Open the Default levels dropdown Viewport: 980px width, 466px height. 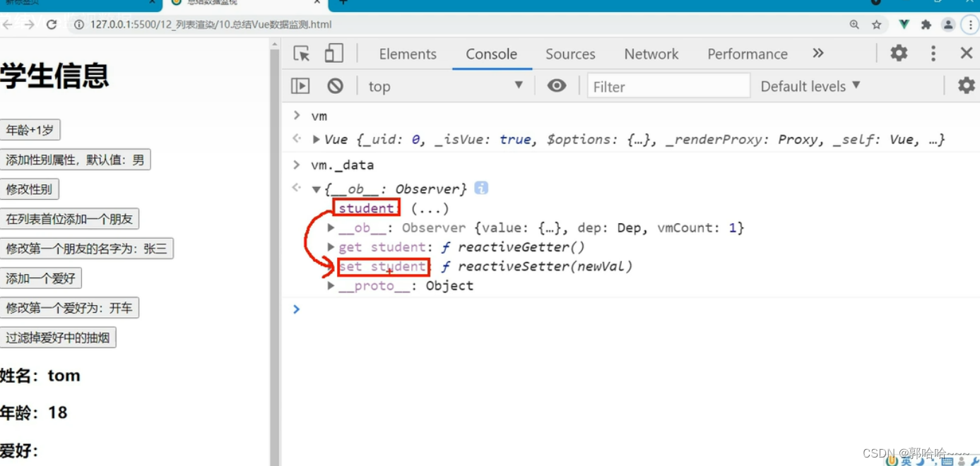pos(810,86)
